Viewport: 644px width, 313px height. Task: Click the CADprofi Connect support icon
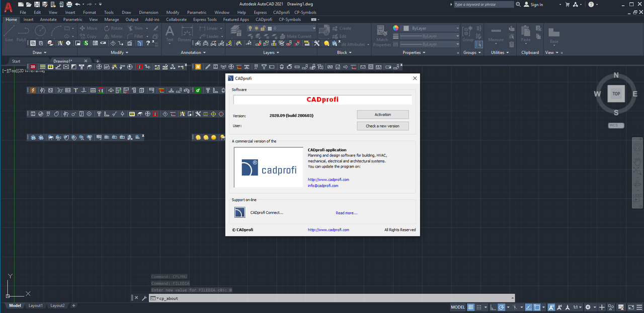pyautogui.click(x=240, y=212)
